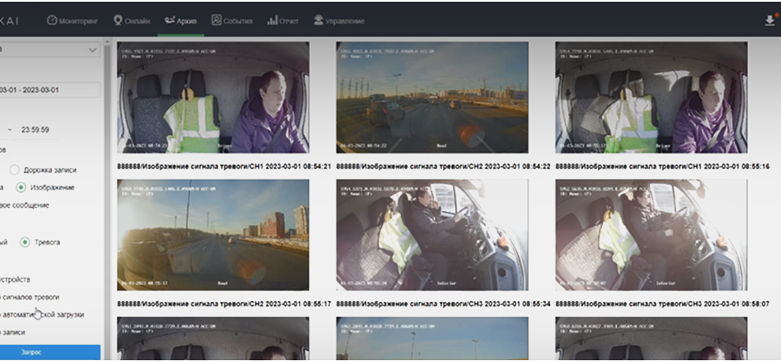
Task: Open road thumbnail CH2 08:54:22
Action: pos(432,97)
